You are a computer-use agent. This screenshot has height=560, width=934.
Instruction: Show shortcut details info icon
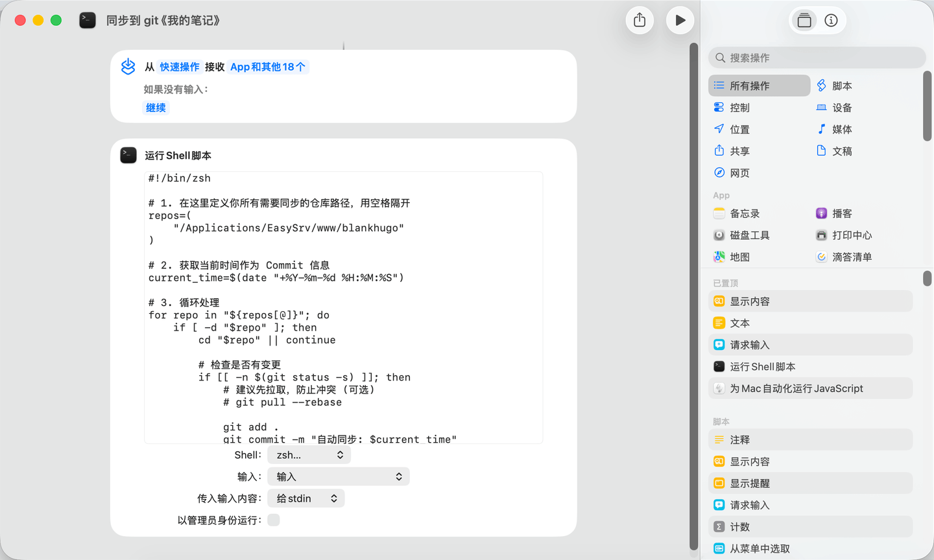(831, 21)
